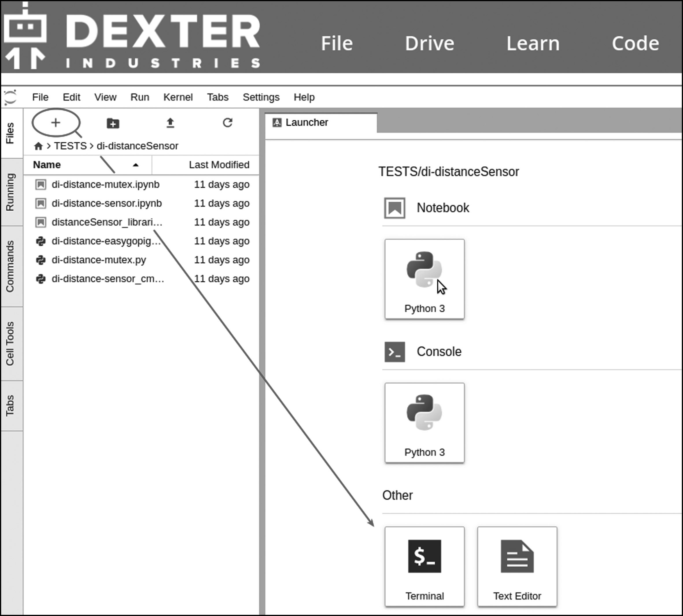This screenshot has width=683, height=616.
Task: Switch to the Running sidebar tab
Action: click(x=10, y=192)
